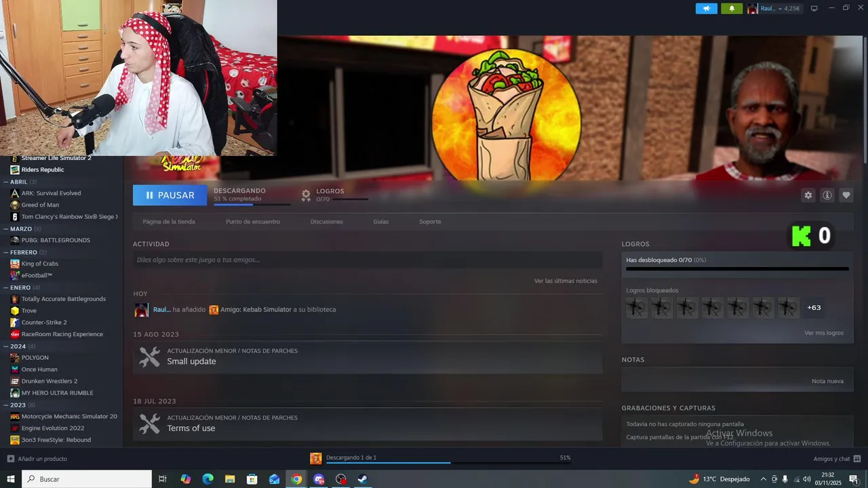Image resolution: width=868 pixels, height=488 pixels.
Task: Select eFootball in the library
Action: click(x=37, y=275)
